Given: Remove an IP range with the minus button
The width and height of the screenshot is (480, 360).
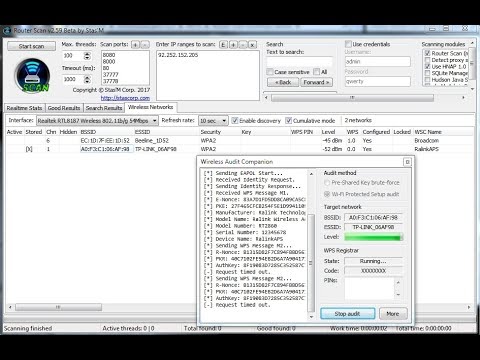Looking at the screenshot, I should (243, 44).
